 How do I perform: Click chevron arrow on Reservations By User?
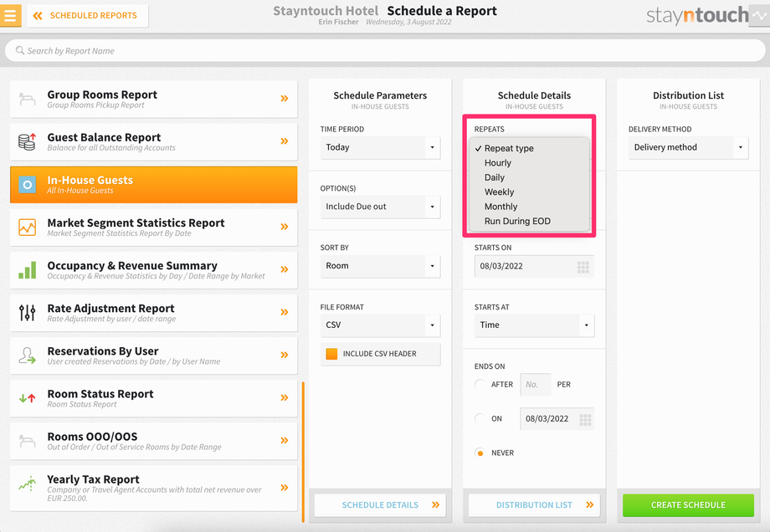[285, 355]
